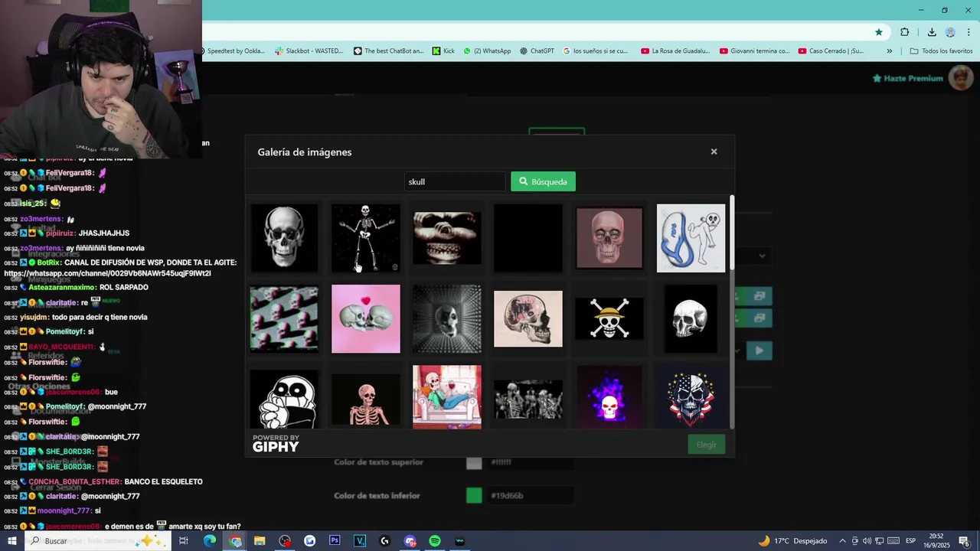Open the Kick bookmark
980x551 pixels.
pyautogui.click(x=443, y=51)
